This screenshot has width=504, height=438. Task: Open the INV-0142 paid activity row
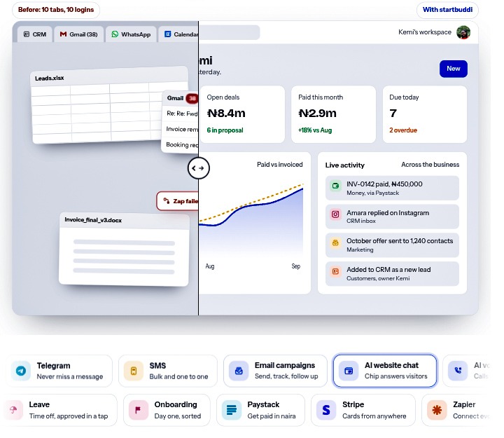click(x=392, y=188)
